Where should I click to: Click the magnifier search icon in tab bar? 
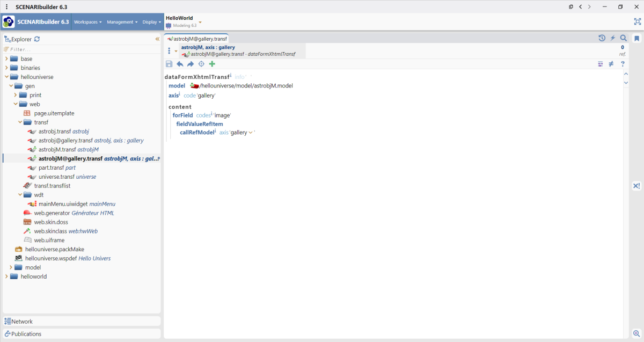click(624, 38)
